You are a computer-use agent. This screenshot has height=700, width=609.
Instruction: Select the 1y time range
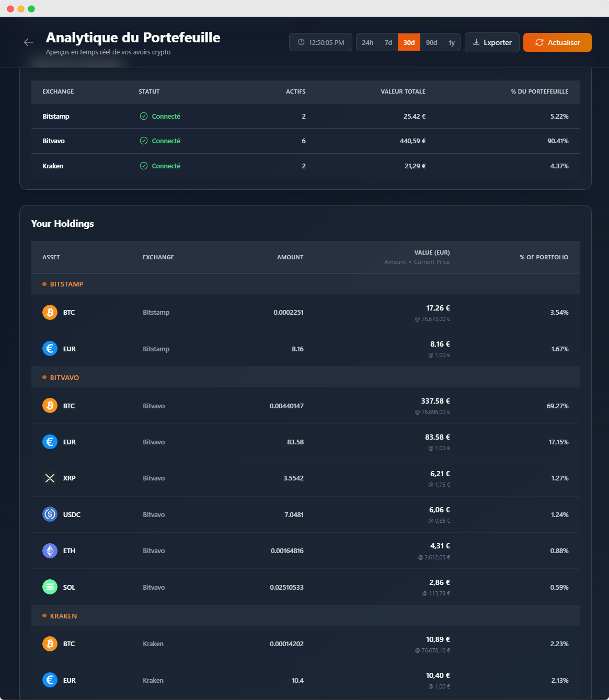[452, 42]
